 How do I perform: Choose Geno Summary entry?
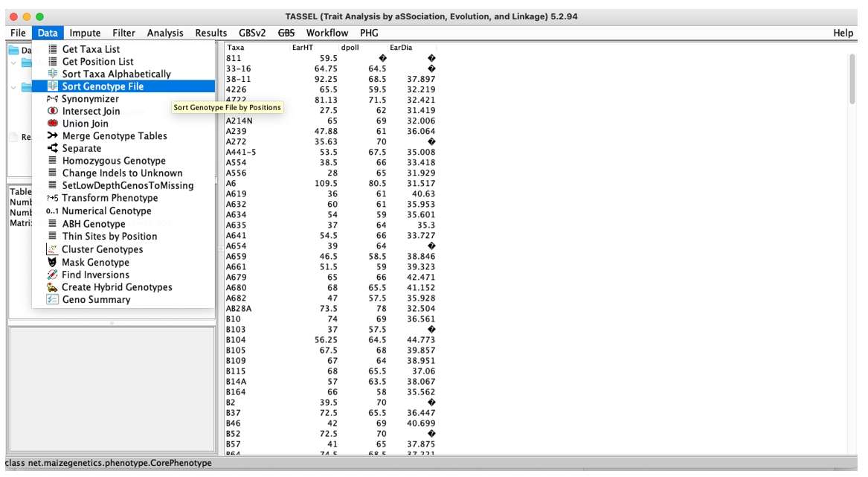[x=123, y=300]
